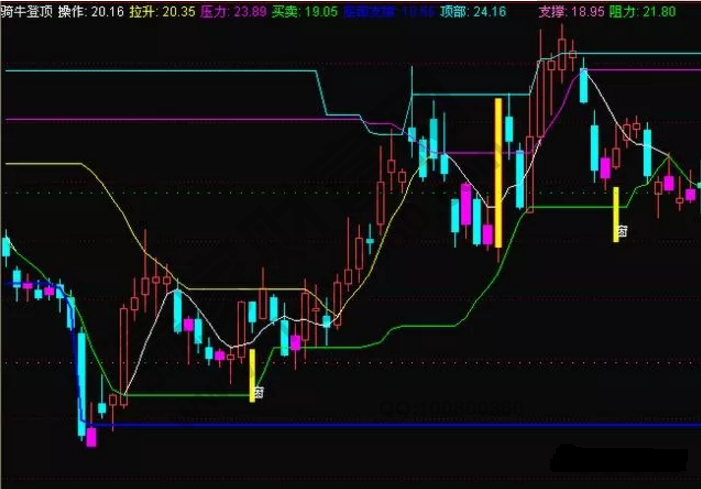Click the 支撑: 18.95 readout

pos(571,11)
